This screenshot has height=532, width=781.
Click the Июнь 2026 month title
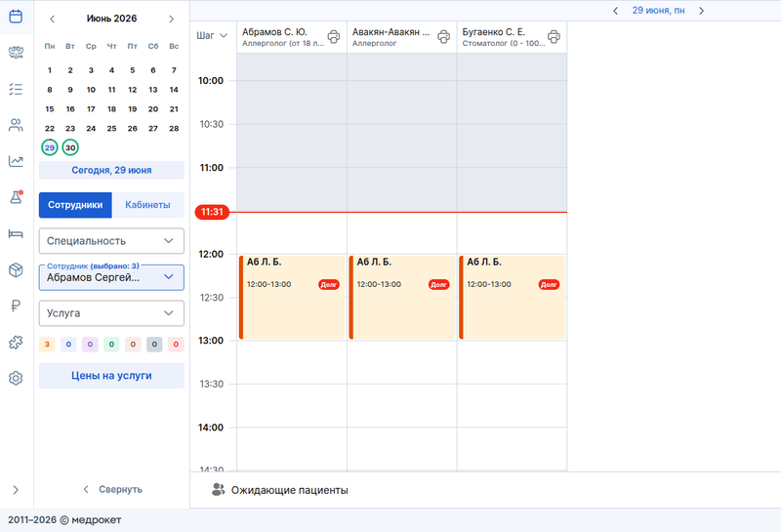coord(111,19)
